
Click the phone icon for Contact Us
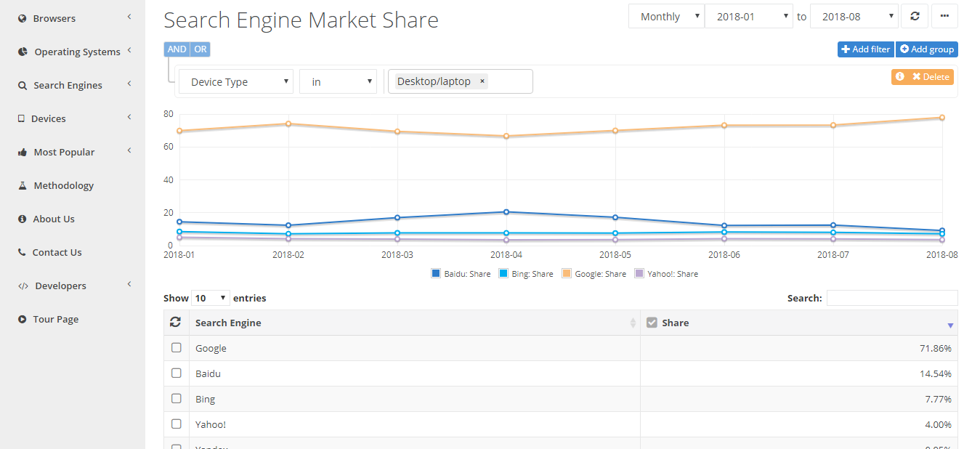(x=23, y=252)
